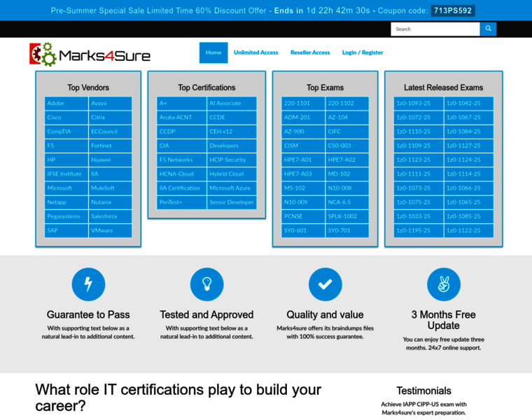Select the CISM exam
The height and width of the screenshot is (420, 532).
click(x=303, y=146)
